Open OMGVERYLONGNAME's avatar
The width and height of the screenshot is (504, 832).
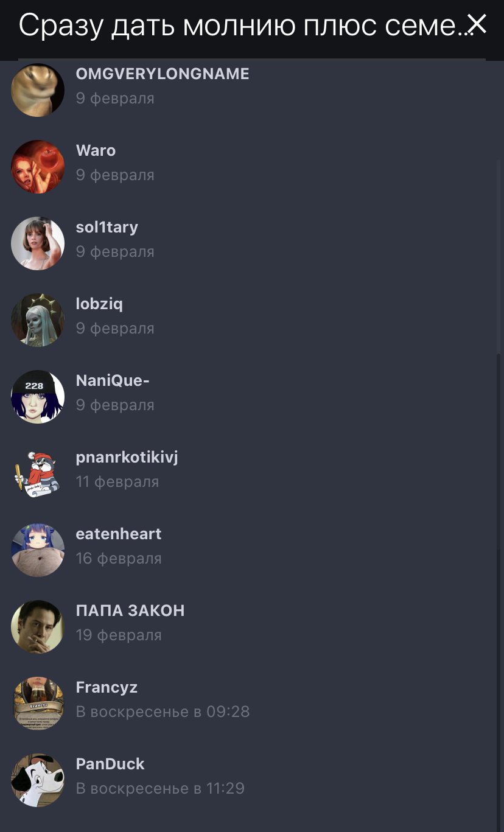38,90
